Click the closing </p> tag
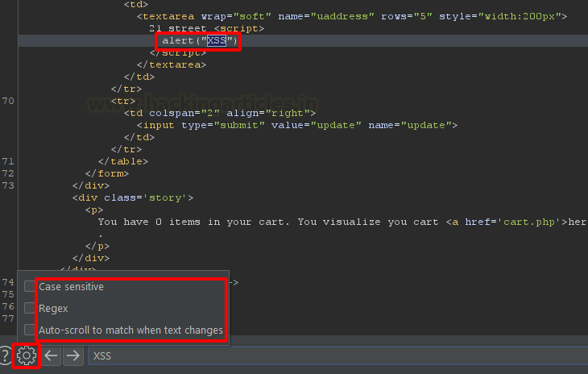This screenshot has width=588, height=374. (97, 246)
